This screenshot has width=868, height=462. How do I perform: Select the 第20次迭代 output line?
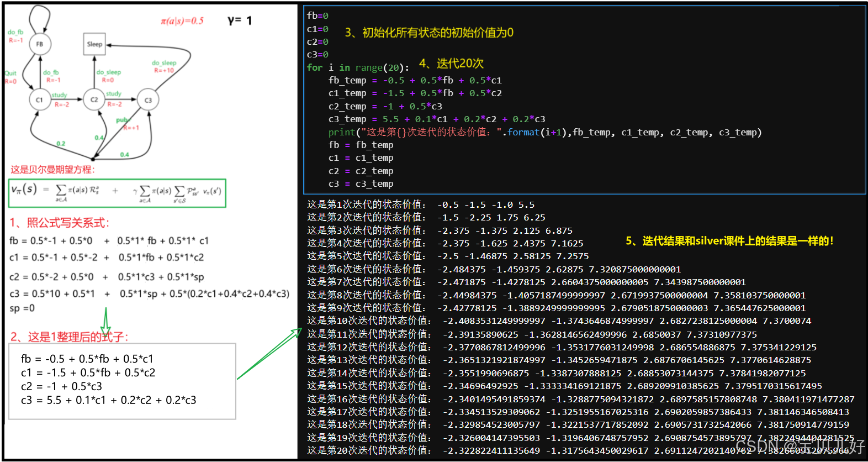578,450
